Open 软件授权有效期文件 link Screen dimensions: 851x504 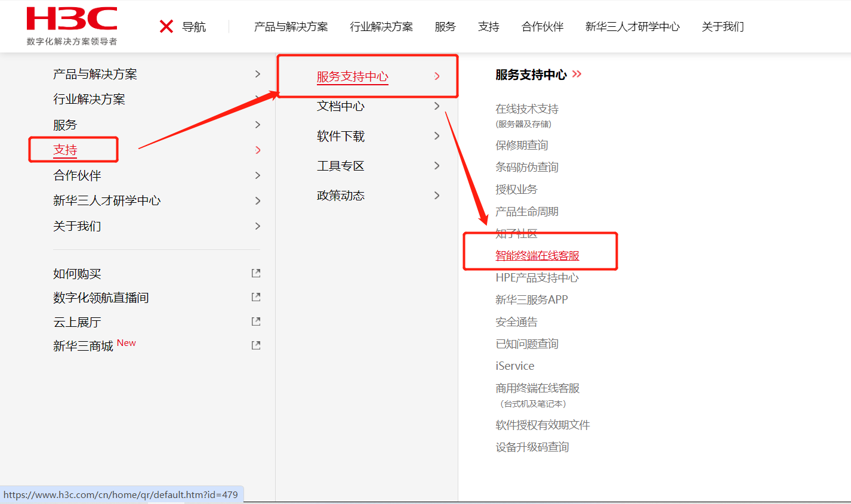click(x=542, y=425)
